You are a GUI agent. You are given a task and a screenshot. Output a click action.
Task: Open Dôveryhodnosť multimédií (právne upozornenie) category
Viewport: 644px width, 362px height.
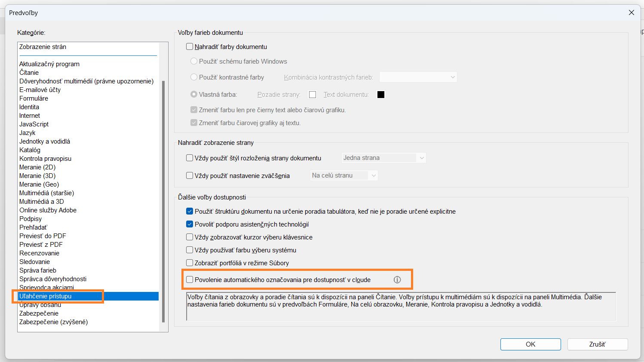[x=86, y=81]
